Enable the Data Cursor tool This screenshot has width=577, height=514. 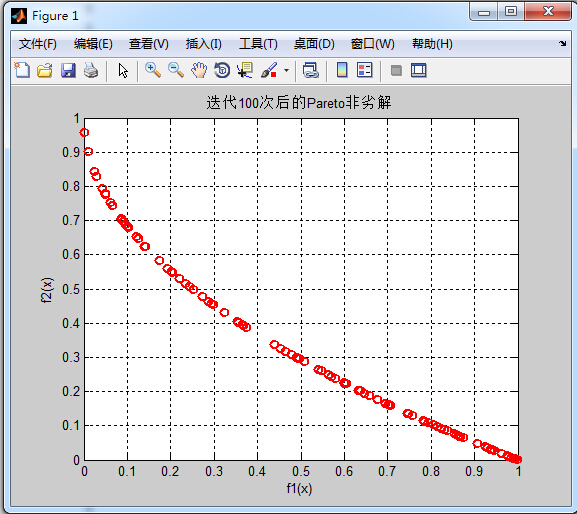coord(245,70)
